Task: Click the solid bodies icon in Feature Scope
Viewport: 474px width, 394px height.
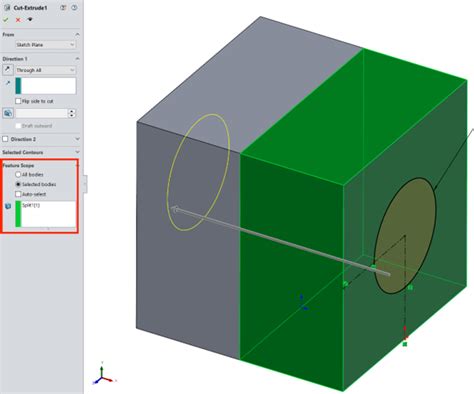Action: (8, 206)
